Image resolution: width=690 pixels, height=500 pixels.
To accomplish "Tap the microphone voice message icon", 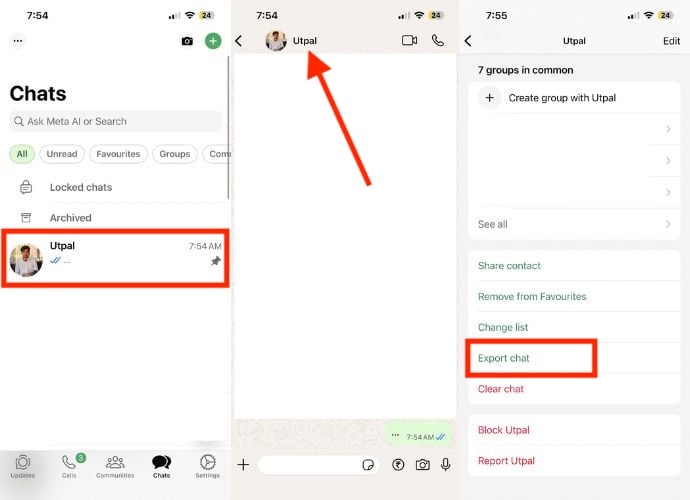I will pos(445,465).
